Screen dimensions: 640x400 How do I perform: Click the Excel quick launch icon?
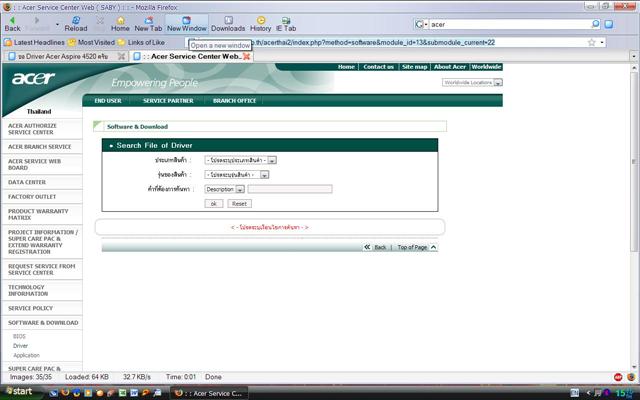click(x=122, y=393)
